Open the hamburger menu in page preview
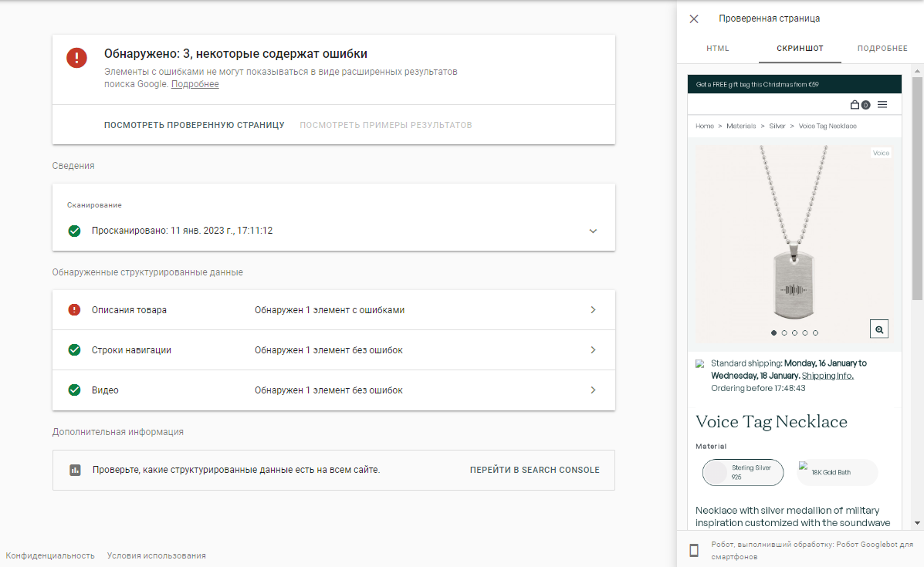The width and height of the screenshot is (924, 567). click(882, 105)
